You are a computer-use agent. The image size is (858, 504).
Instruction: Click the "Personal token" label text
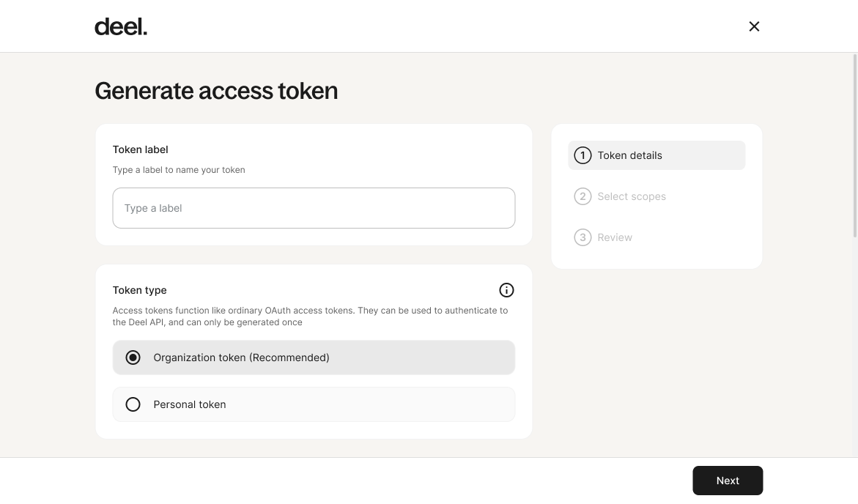[189, 404]
